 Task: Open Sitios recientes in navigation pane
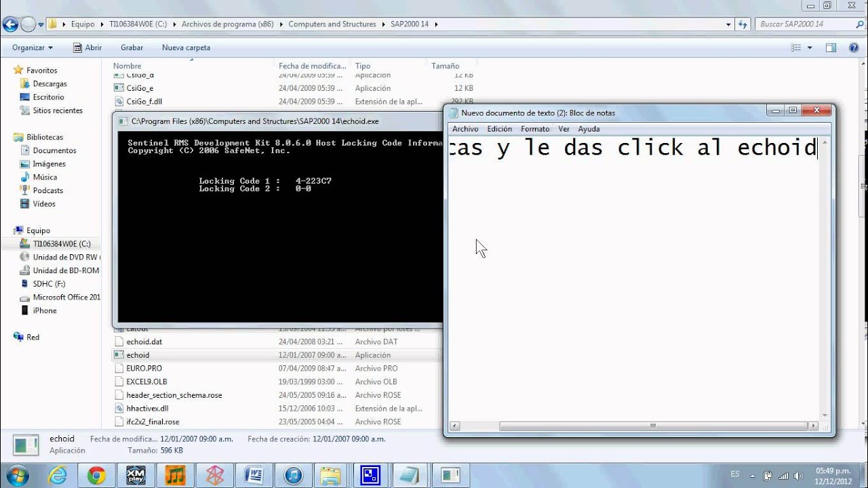(x=58, y=110)
